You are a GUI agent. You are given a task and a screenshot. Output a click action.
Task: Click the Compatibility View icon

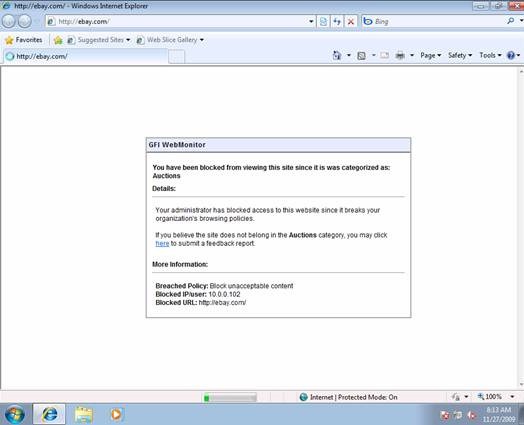point(323,22)
